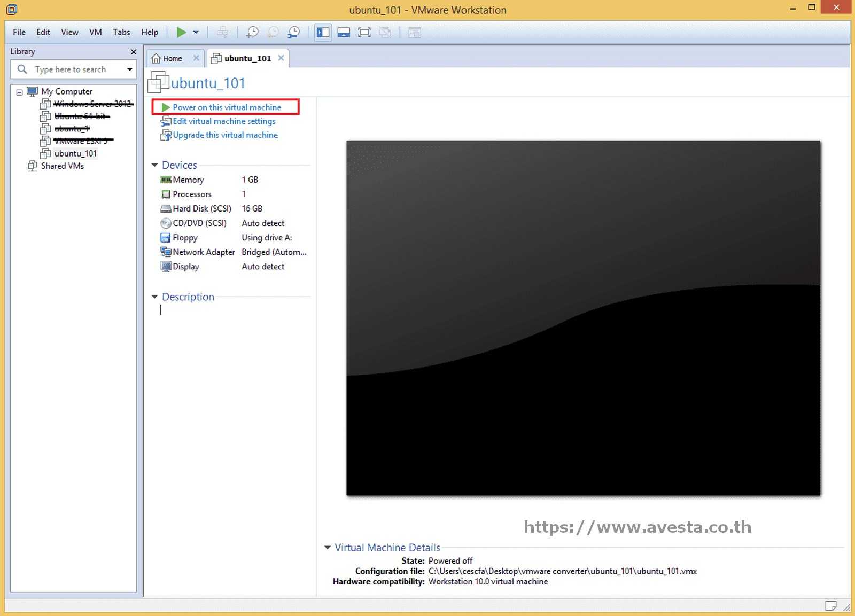Viewport: 855px width, 616px height.
Task: Open the search field magnifier in Library
Action: pos(22,69)
